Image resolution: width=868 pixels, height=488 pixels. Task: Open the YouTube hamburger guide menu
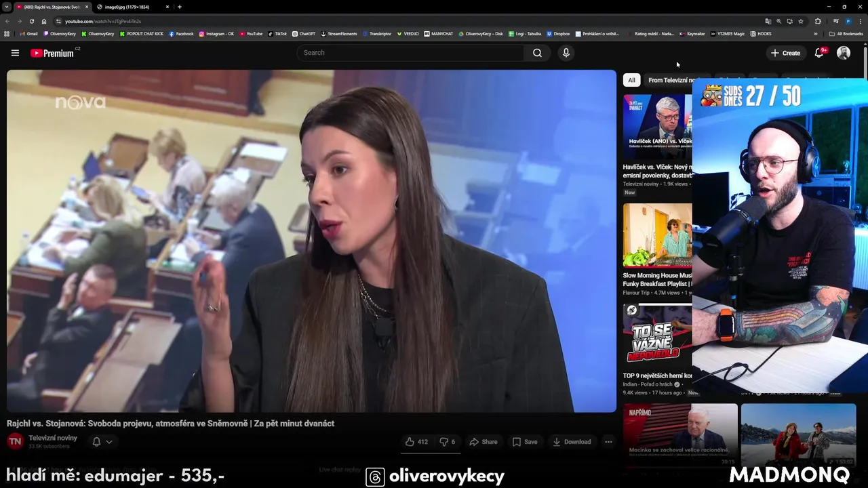pyautogui.click(x=15, y=53)
